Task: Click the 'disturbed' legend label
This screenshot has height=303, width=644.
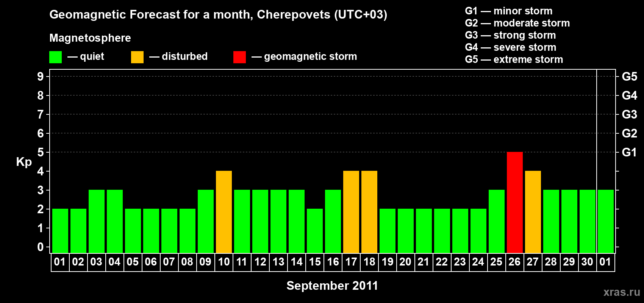Action: [184, 56]
